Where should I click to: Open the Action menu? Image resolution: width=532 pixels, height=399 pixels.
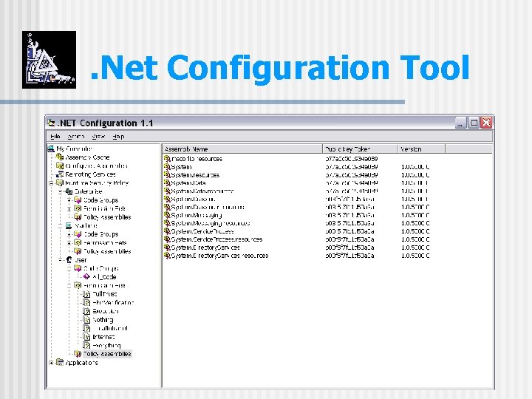coord(76,137)
